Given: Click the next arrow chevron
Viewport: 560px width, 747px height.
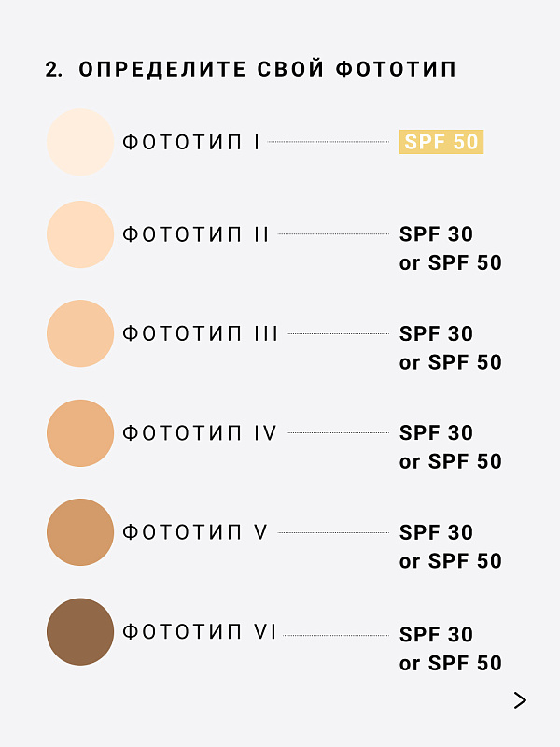Looking at the screenshot, I should click(x=520, y=700).
